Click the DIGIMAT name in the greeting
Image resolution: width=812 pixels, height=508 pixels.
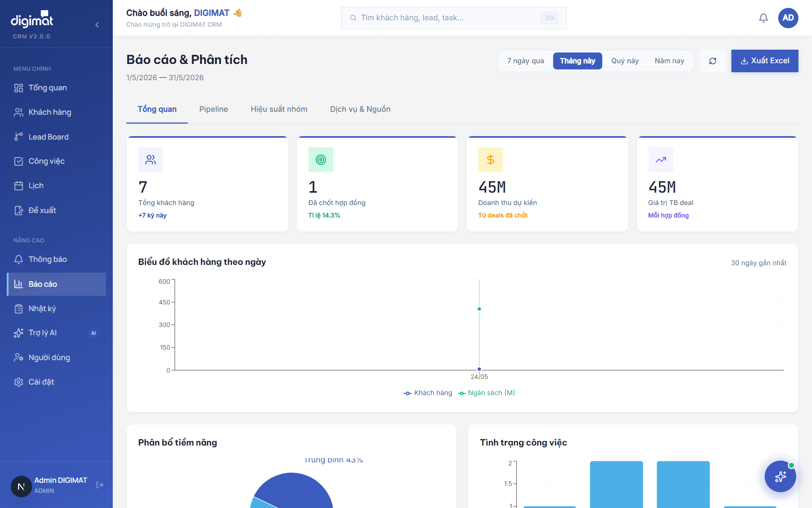(x=212, y=13)
